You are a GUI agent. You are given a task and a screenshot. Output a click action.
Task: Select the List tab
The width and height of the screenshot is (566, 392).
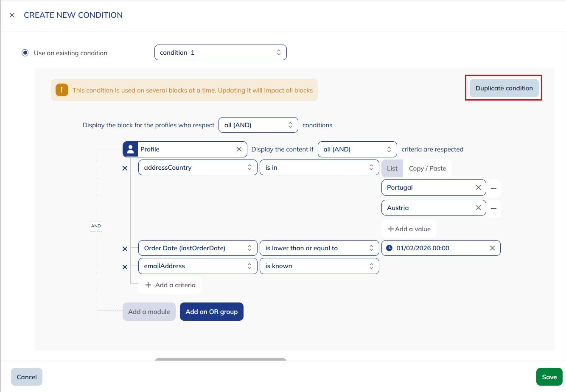point(392,168)
